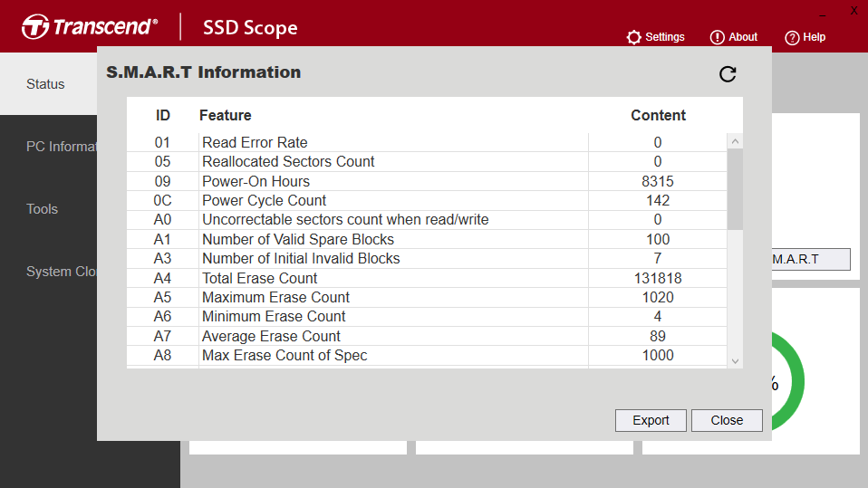This screenshot has width=868, height=488.
Task: Select the Average Erase Count row
Action: 427,336
